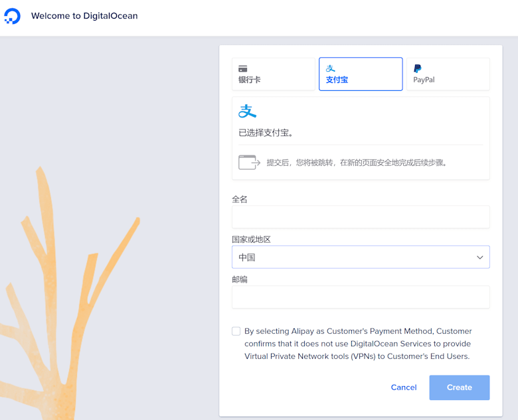Click the 国家或地区 field label
The width and height of the screenshot is (518, 420).
(251, 240)
